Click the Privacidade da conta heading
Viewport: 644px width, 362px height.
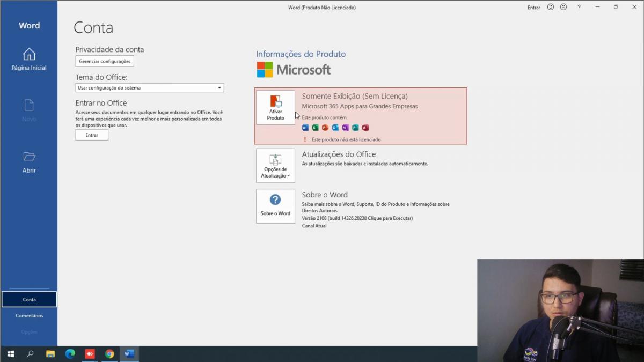click(x=109, y=49)
